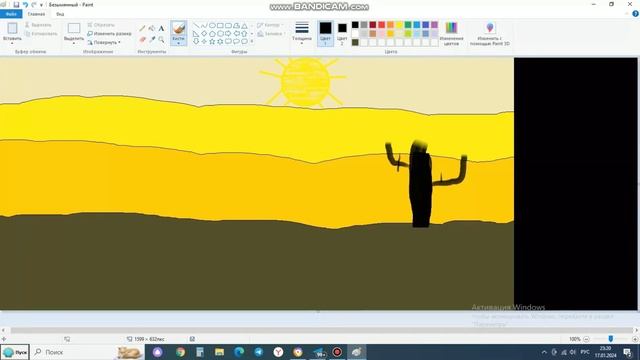Click the horizontal scrollbar track
Screen dimensions: 640x360
click(322, 330)
